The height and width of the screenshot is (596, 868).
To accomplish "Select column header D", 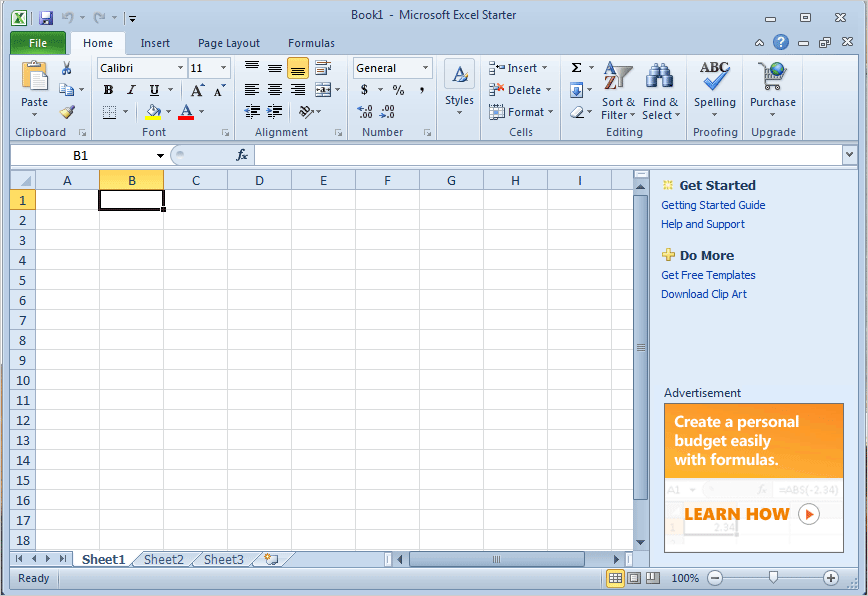I will click(259, 180).
